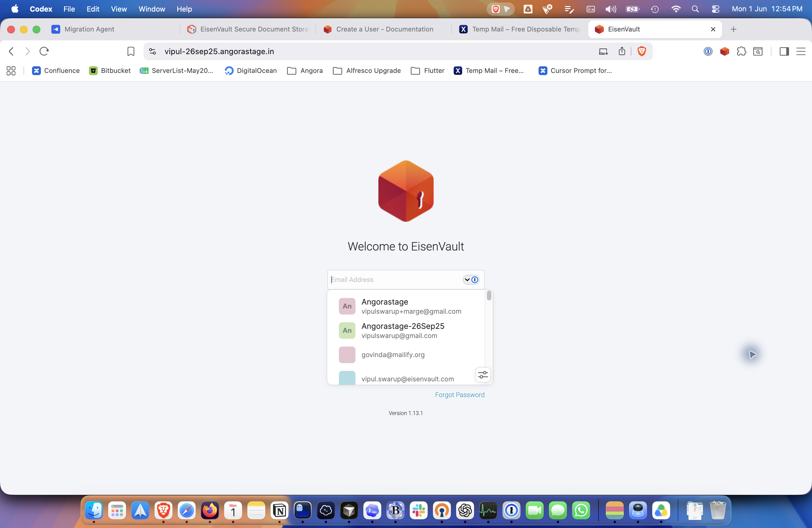Open Firefox from the Dock
Screen dimensions: 812x528
point(210,510)
